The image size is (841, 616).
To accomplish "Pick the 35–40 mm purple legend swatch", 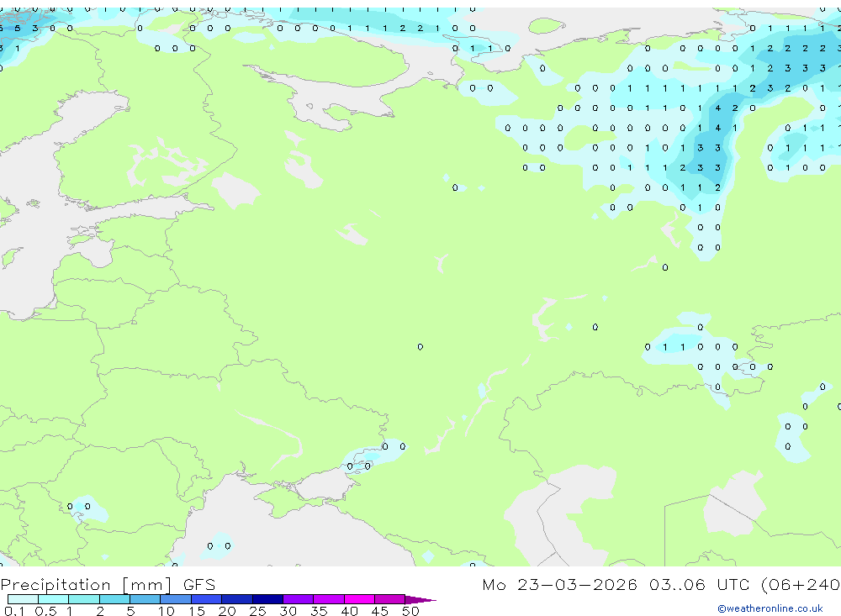I will click(x=329, y=599).
